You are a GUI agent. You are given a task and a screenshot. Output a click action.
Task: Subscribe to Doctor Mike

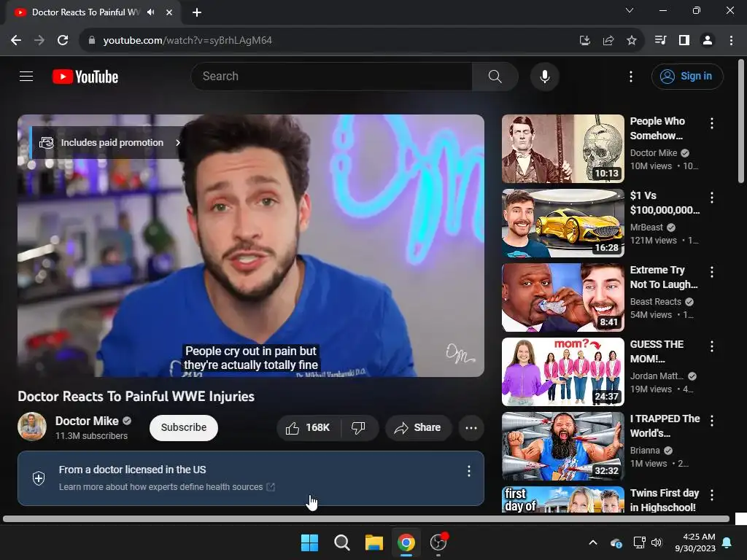click(x=183, y=427)
